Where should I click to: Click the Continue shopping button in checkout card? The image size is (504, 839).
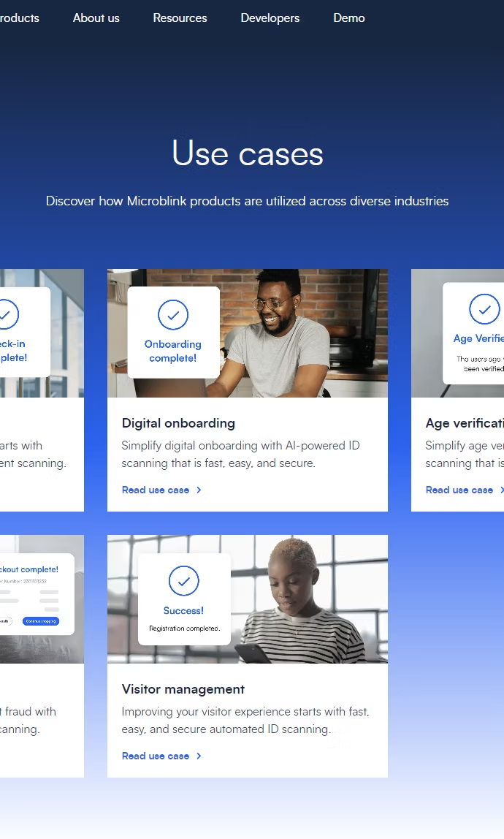41,621
